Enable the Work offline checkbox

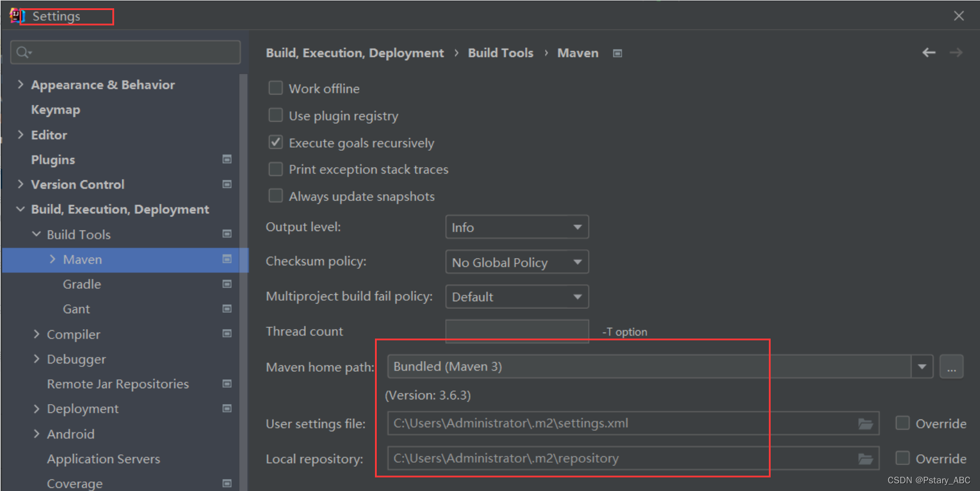[276, 88]
